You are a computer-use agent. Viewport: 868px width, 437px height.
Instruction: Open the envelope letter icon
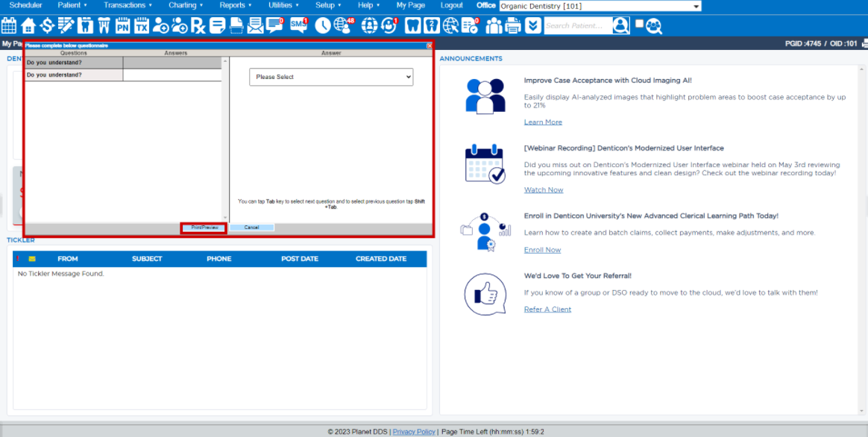point(255,25)
